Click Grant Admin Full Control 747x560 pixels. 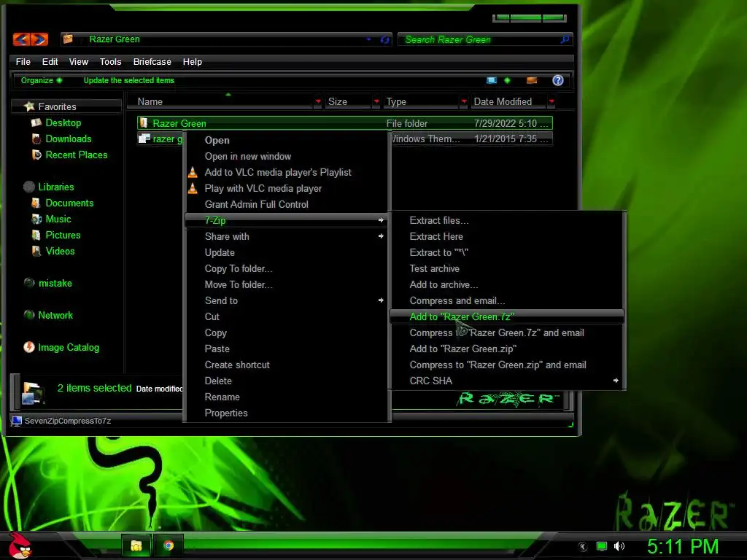click(286, 204)
